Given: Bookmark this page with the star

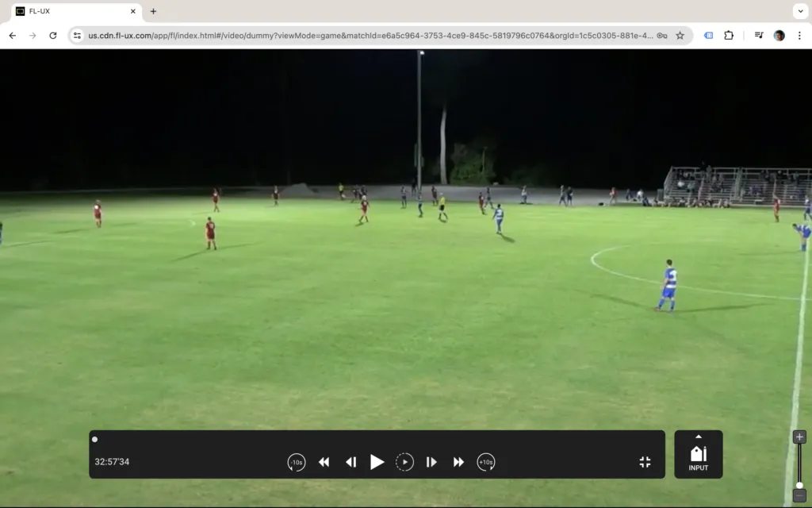Looking at the screenshot, I should coord(680,35).
